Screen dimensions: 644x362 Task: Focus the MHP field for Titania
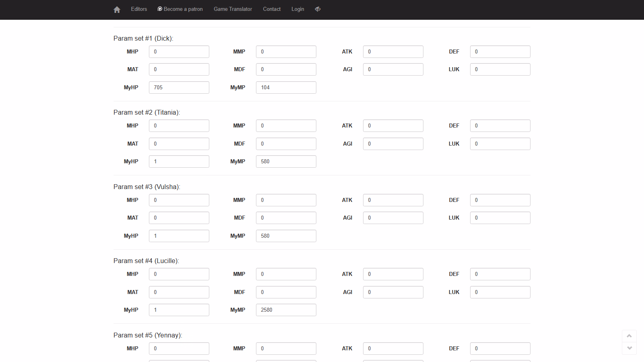179,125
